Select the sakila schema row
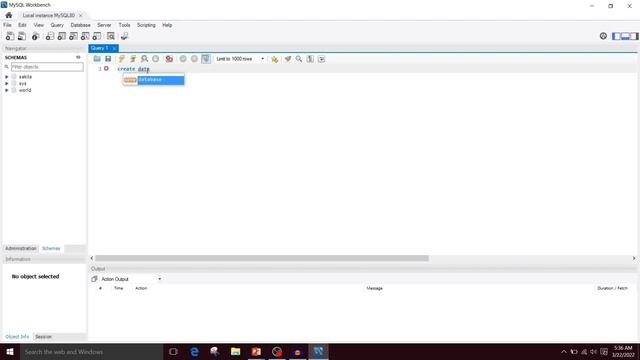 (x=25, y=77)
